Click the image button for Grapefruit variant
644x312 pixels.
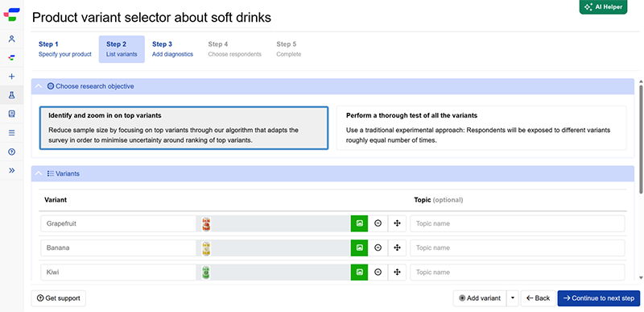pos(359,223)
